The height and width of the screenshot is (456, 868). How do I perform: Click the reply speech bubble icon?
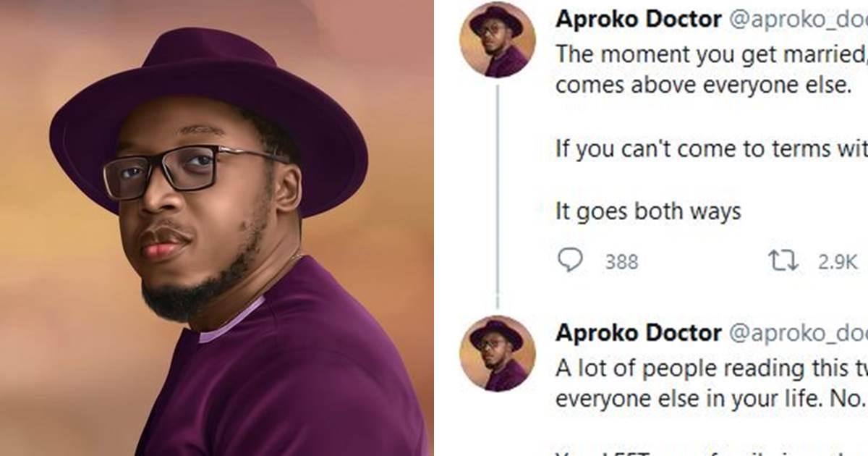click(x=571, y=261)
